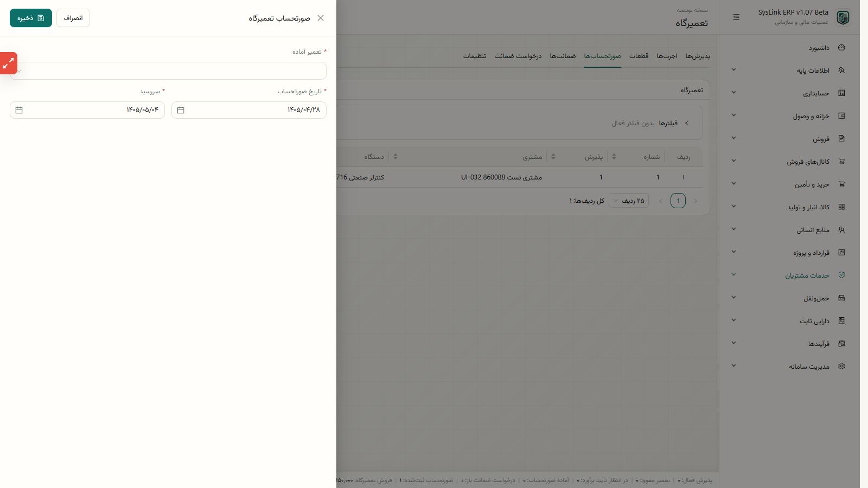Viewport: 868px width, 488px height.
Task: Expand the منابع انسانی menu chevron
Action: [x=733, y=229]
